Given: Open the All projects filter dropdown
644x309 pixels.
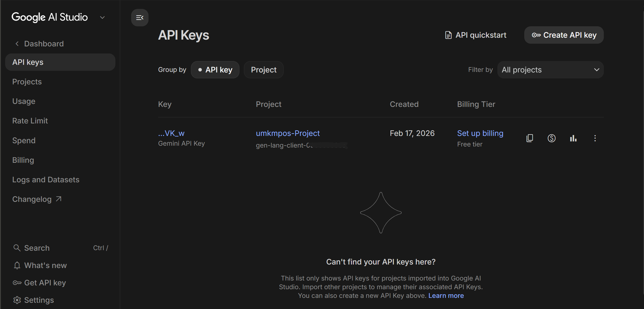Looking at the screenshot, I should tap(550, 70).
